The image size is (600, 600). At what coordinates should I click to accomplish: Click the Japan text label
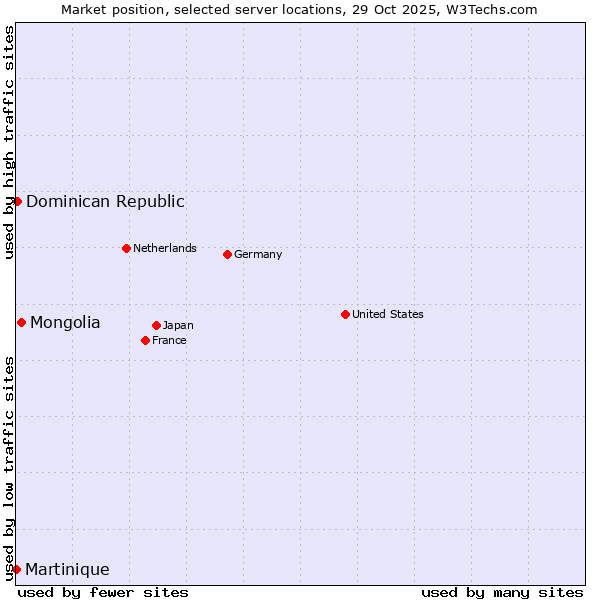[178, 325]
